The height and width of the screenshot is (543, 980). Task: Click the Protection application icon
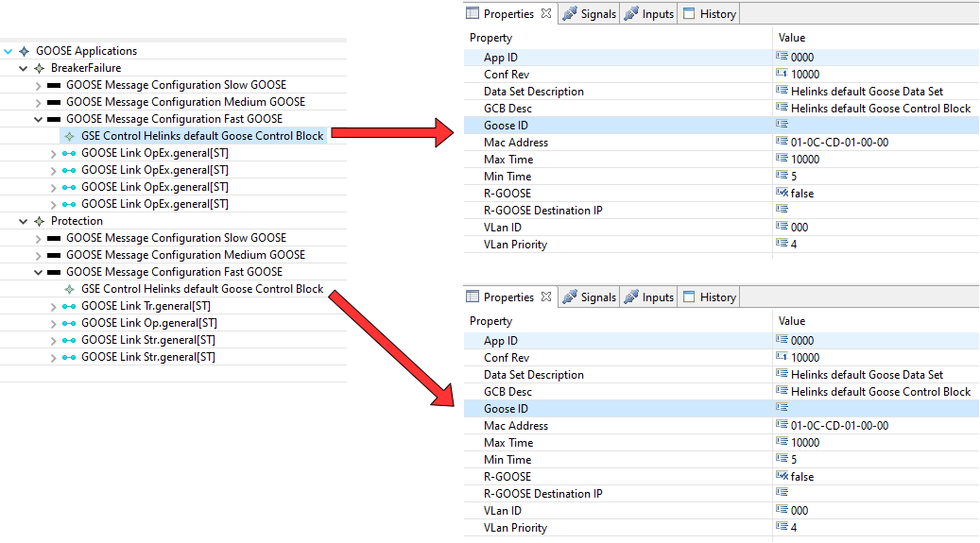(39, 221)
